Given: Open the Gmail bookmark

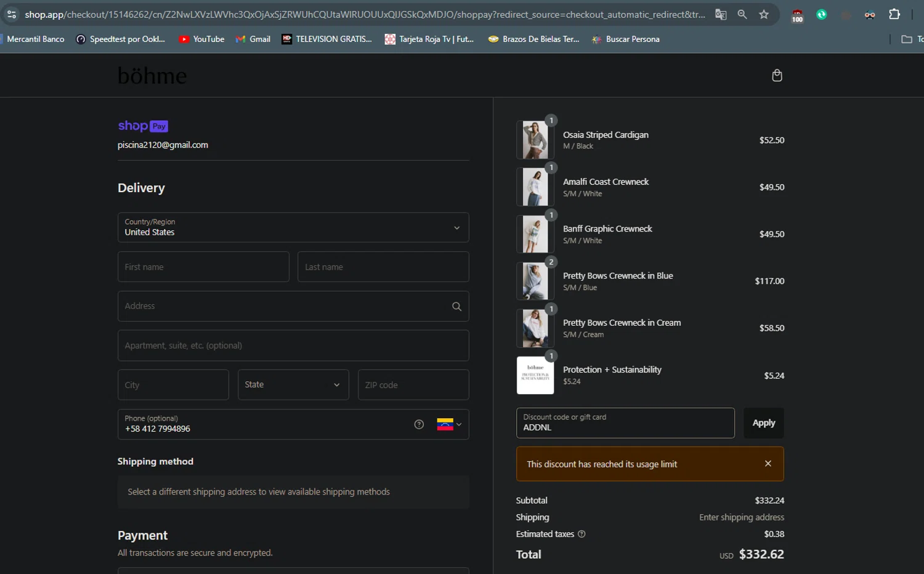Looking at the screenshot, I should pos(253,39).
